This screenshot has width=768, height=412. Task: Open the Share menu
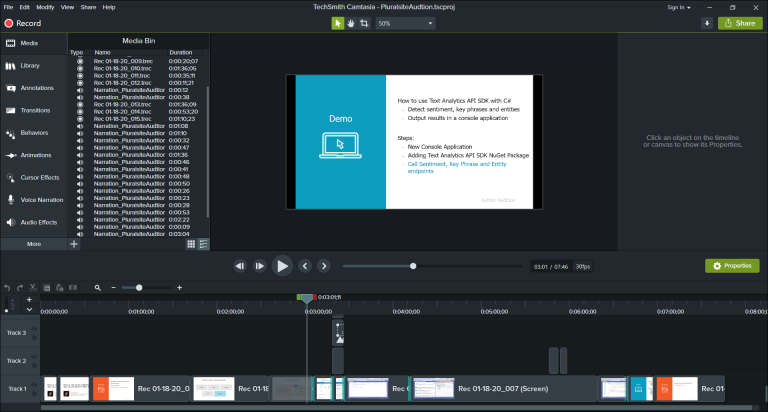[x=88, y=7]
